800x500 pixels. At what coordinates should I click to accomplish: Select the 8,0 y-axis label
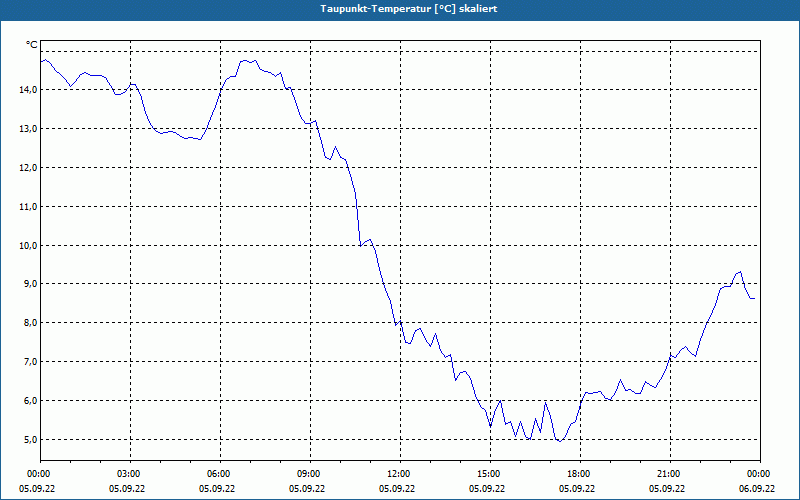point(31,322)
